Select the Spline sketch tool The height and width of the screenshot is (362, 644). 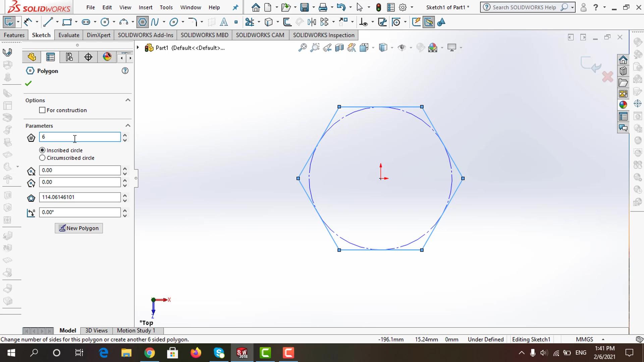point(155,22)
